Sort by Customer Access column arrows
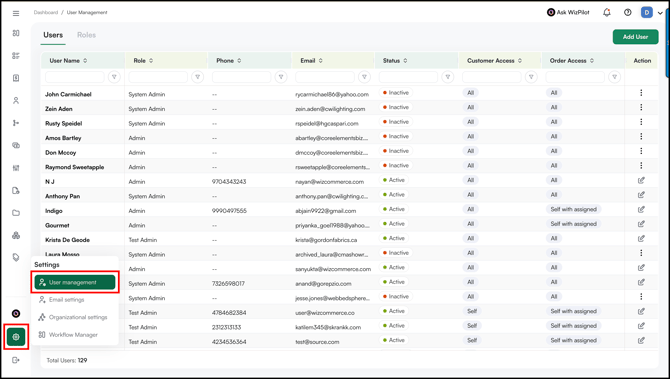Viewport: 670px width, 379px height. pyautogui.click(x=520, y=61)
